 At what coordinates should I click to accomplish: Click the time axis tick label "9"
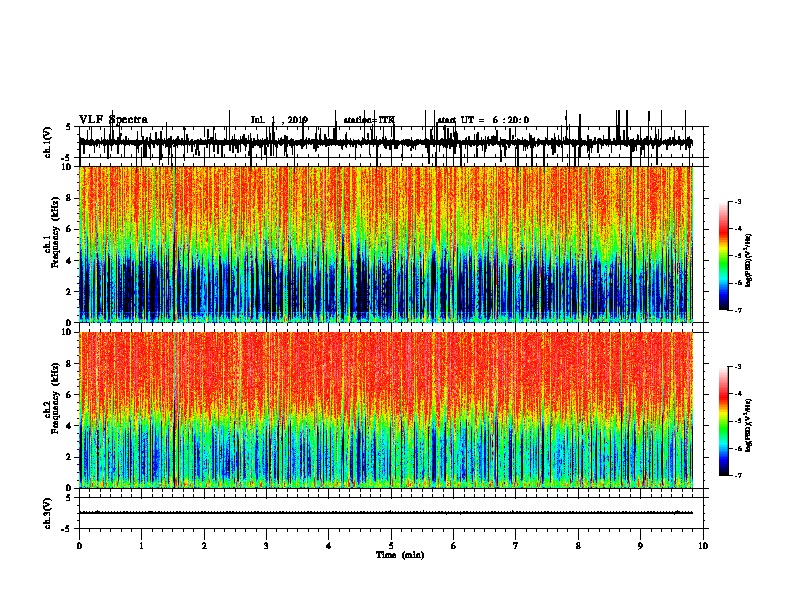click(640, 546)
